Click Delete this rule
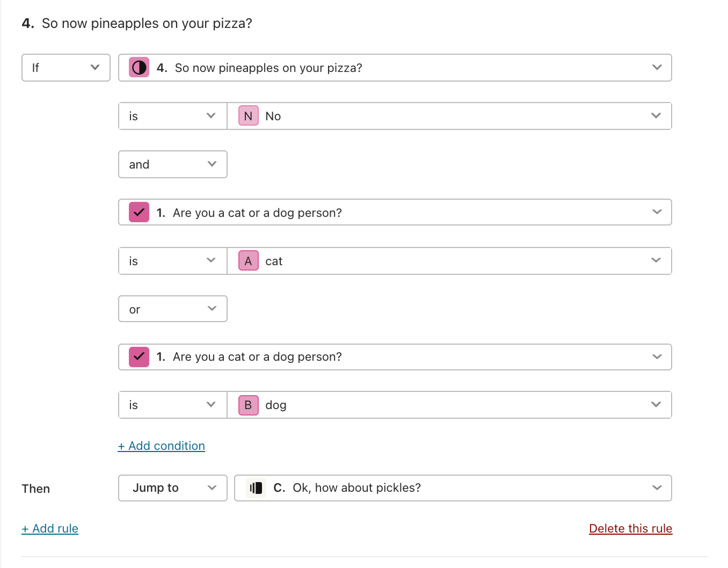Viewport: 728px width, 568px height. [x=630, y=528]
